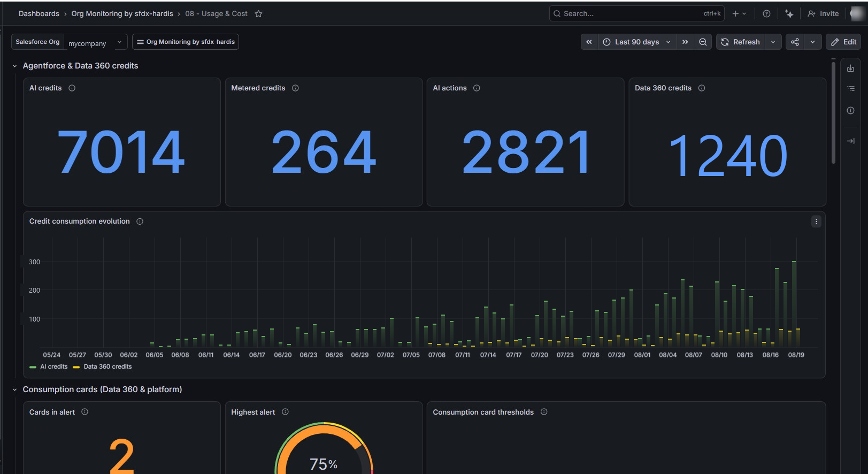This screenshot has width=868, height=474.
Task: Click the user avatar
Action: pyautogui.click(x=858, y=14)
